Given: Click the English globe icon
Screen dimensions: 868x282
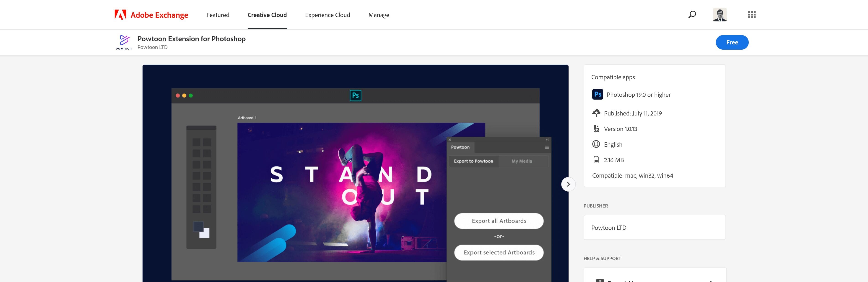Looking at the screenshot, I should [596, 144].
